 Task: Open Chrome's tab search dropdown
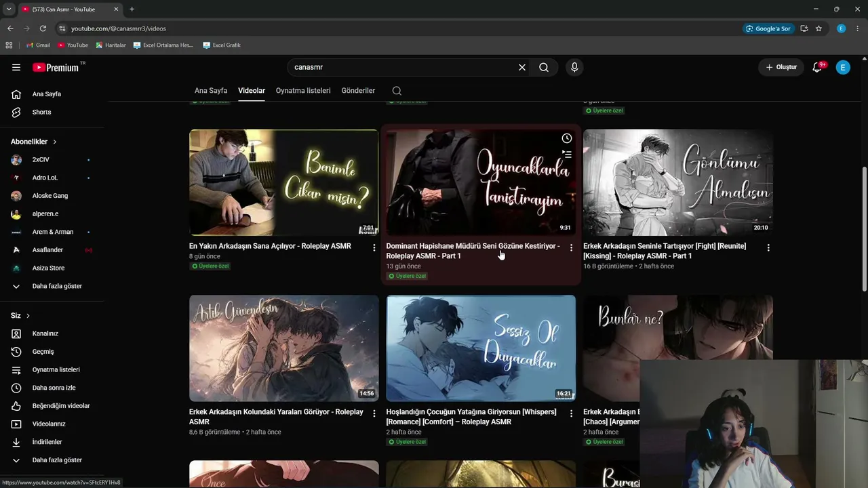[x=9, y=9]
